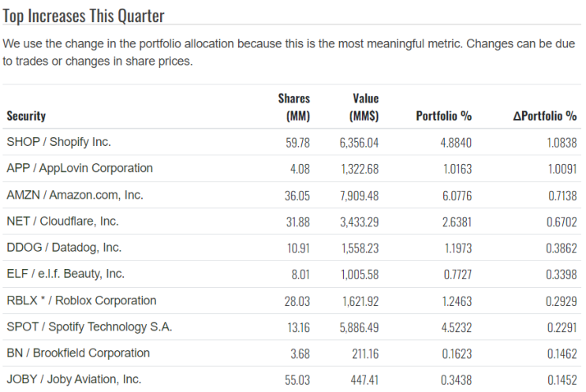Select JOBY / Joby Aviation, Inc. link
Viewport: 586px width, 392px height.
click(x=73, y=379)
